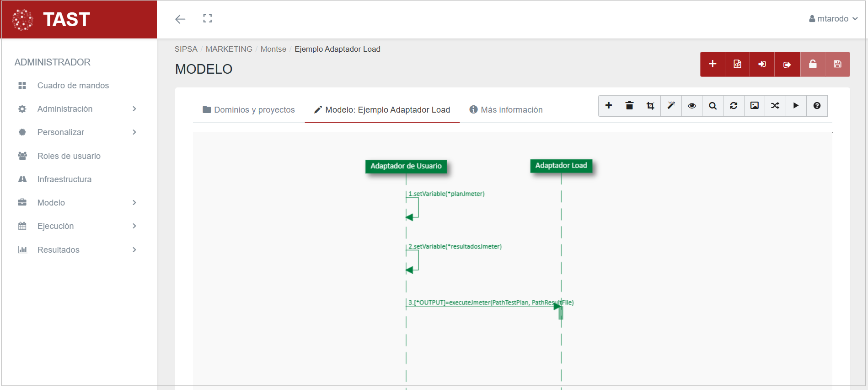Click the shuffle arrows icon
Image resolution: width=868 pixels, height=390 pixels.
[775, 106]
